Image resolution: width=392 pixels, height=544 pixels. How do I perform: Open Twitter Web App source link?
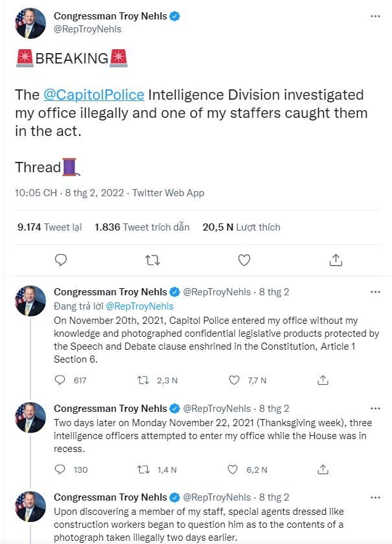pos(168,193)
